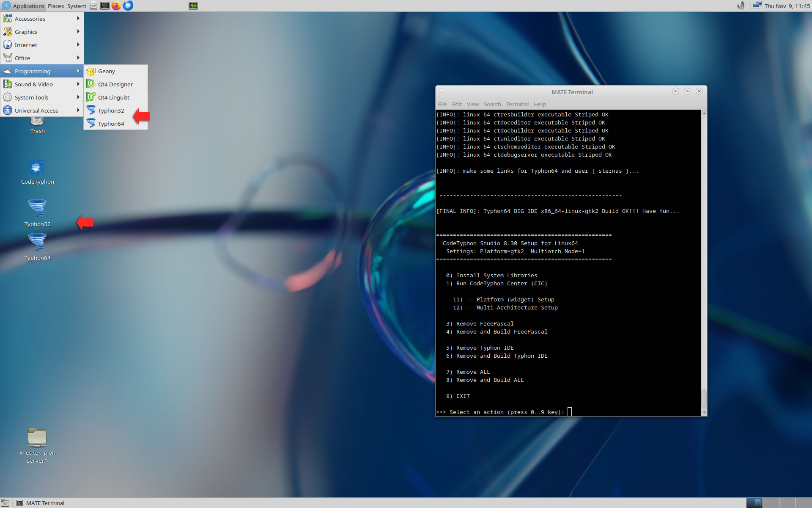812x508 pixels.
Task: Launch Qt4 Linguist from the submenu
Action: click(x=115, y=97)
